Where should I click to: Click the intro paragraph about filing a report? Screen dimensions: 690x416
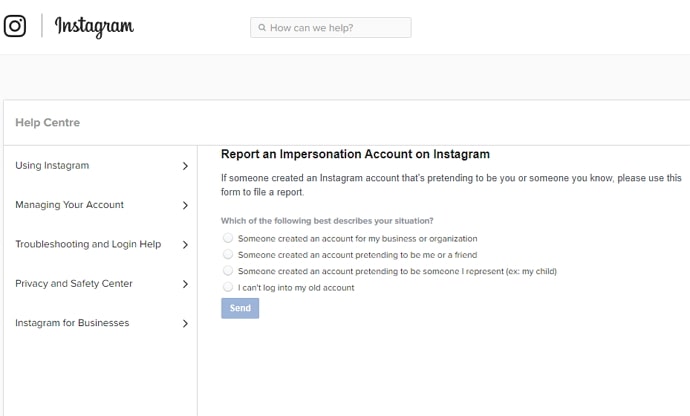coord(451,185)
